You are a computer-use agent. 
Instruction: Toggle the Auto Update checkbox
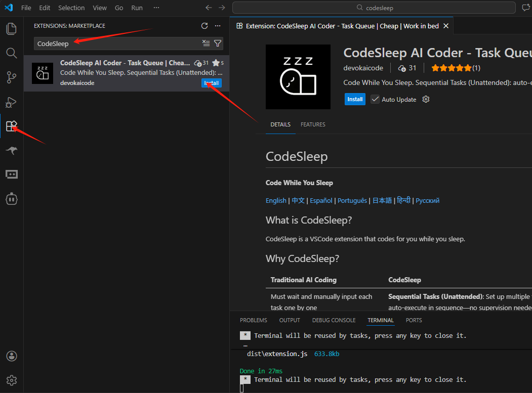(375, 99)
